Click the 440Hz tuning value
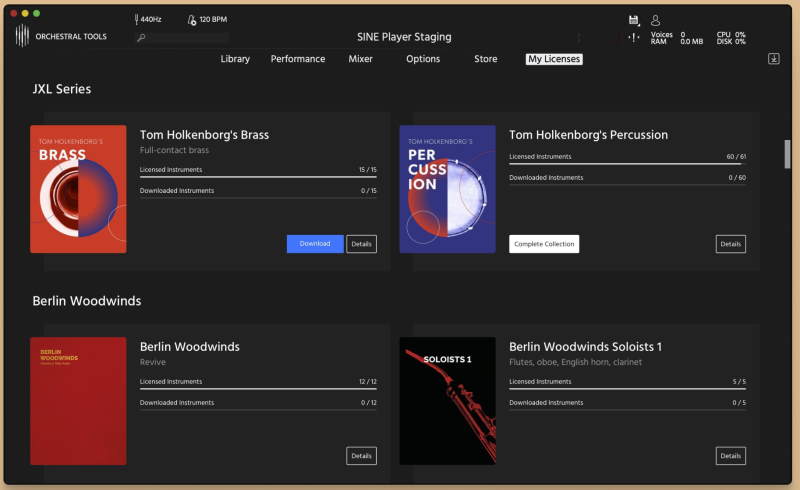Image resolution: width=800 pixels, height=490 pixels. [x=151, y=19]
